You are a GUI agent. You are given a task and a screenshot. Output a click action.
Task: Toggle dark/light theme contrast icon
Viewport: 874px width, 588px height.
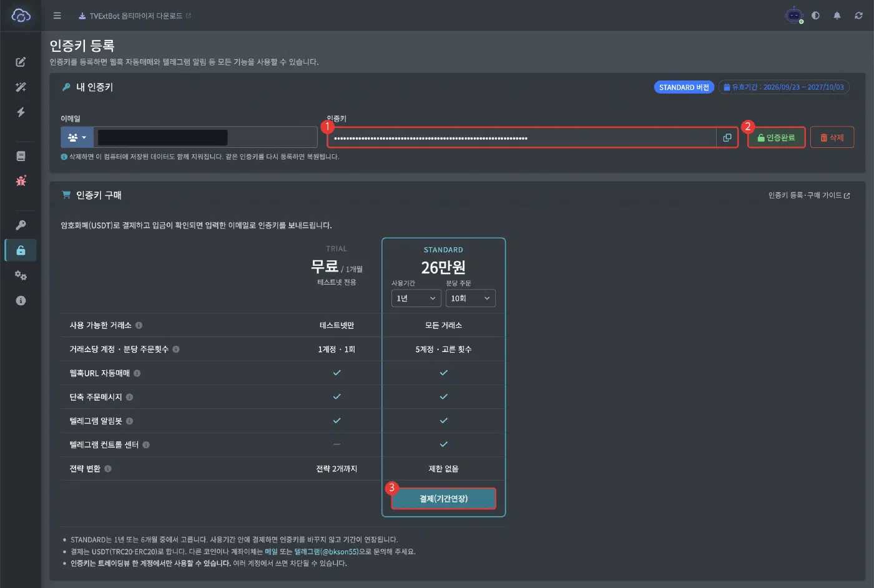815,16
